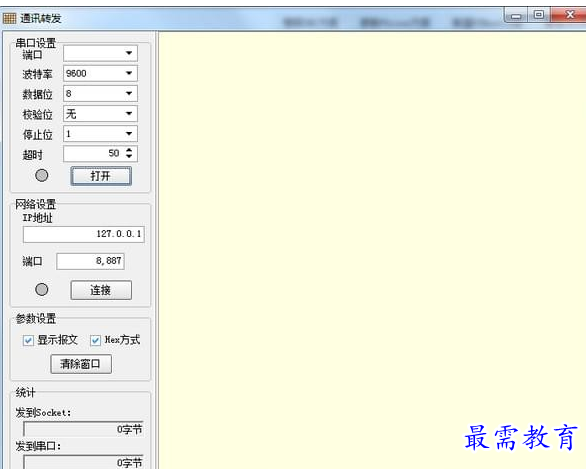
Task: Open the 停止位 dropdown showing 1
Action: pyautogui.click(x=100, y=134)
